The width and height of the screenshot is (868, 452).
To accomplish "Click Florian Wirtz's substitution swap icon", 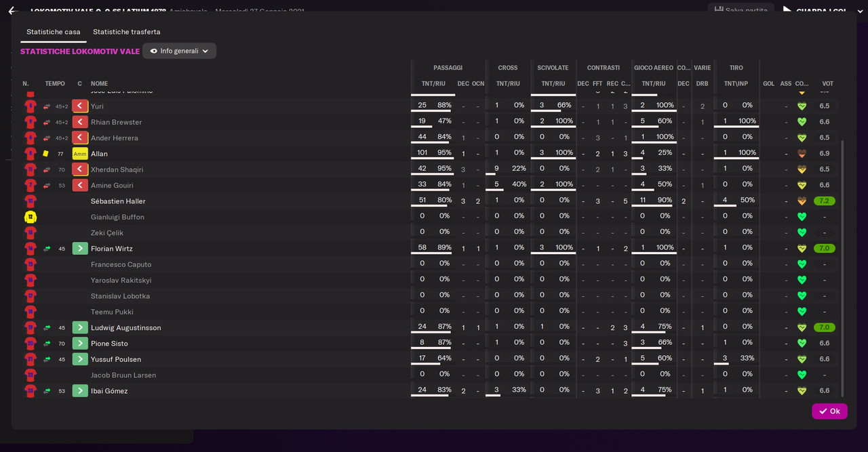I will click(x=47, y=249).
